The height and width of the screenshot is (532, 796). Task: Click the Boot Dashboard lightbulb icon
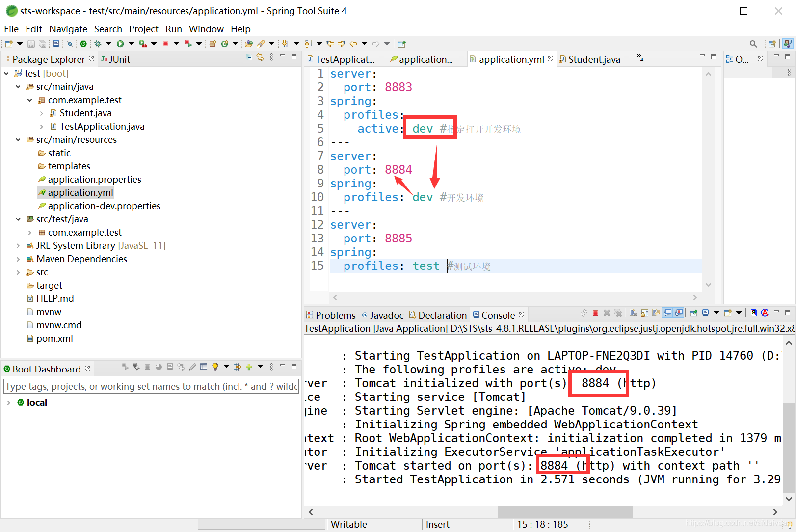(x=215, y=367)
